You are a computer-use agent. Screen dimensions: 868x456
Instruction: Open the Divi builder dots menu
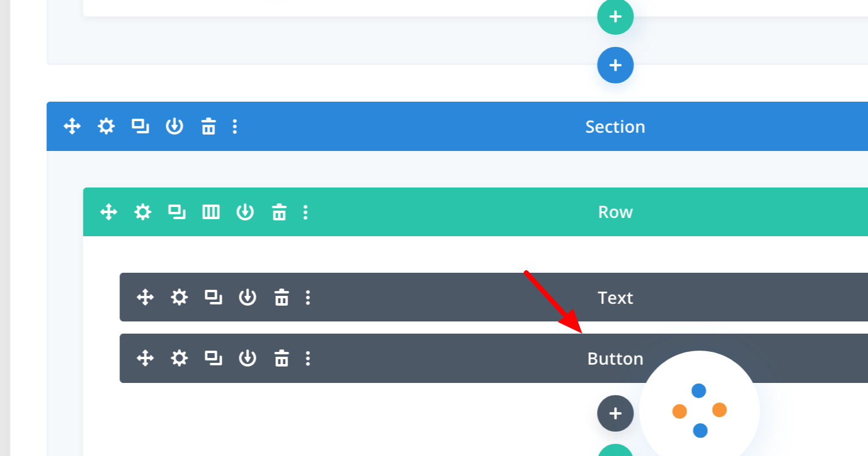699,410
